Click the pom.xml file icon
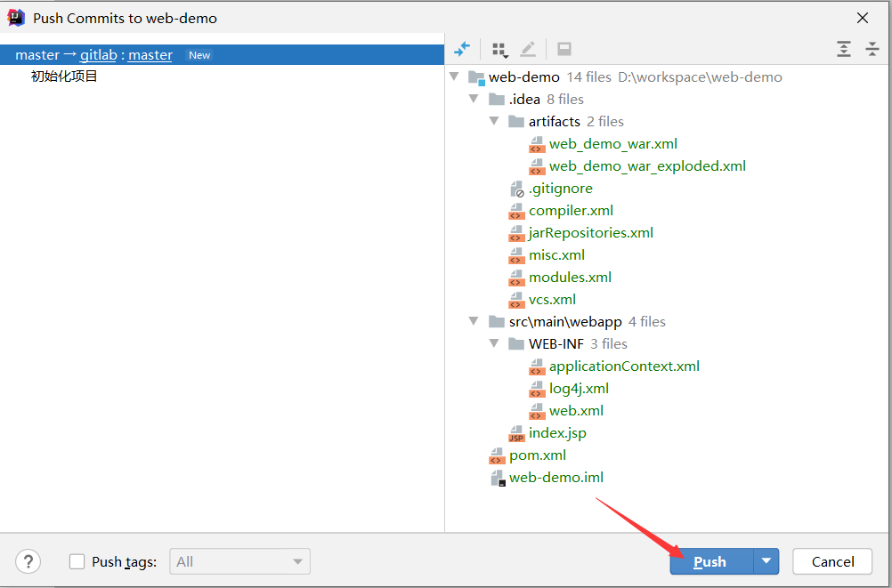This screenshot has width=892, height=588. (497, 455)
